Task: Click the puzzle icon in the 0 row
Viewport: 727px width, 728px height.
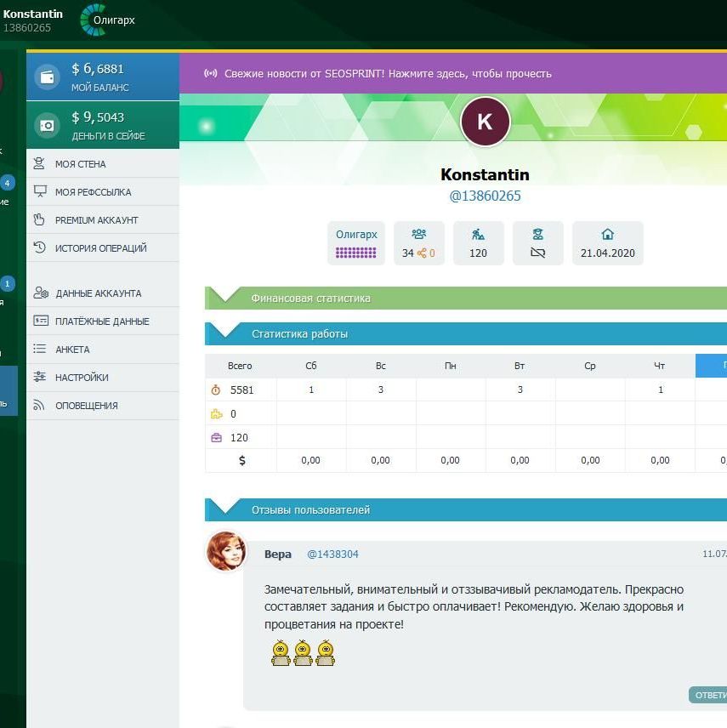Action: 216,413
